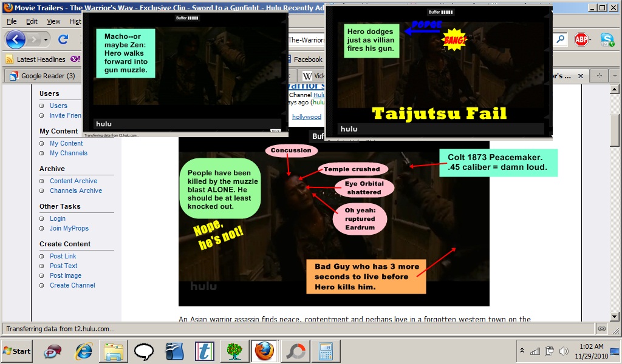Click the show desktop icon by the clock
The image size is (622, 364).
615,351
